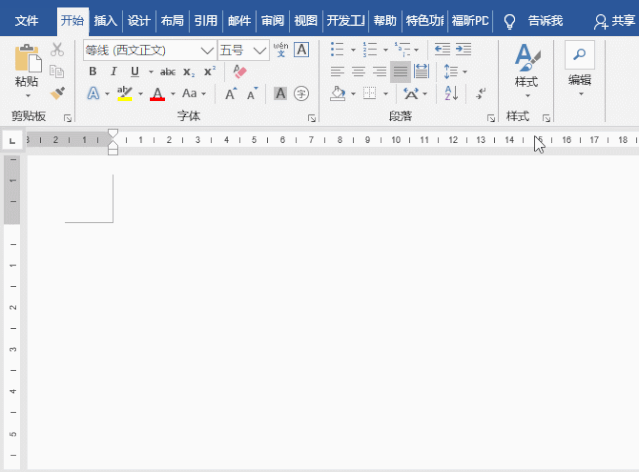
Task: Apply the red font color swatch
Action: (157, 93)
